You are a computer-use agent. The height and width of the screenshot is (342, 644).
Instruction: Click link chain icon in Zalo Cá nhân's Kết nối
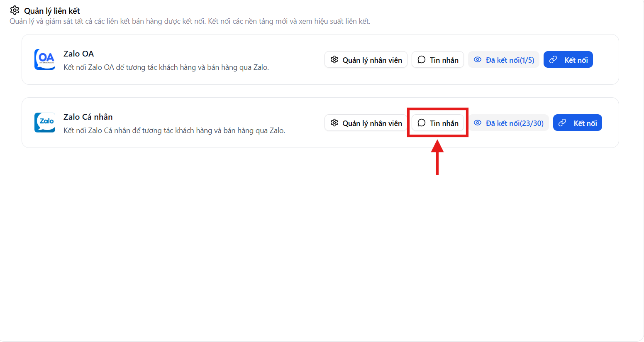click(x=562, y=123)
